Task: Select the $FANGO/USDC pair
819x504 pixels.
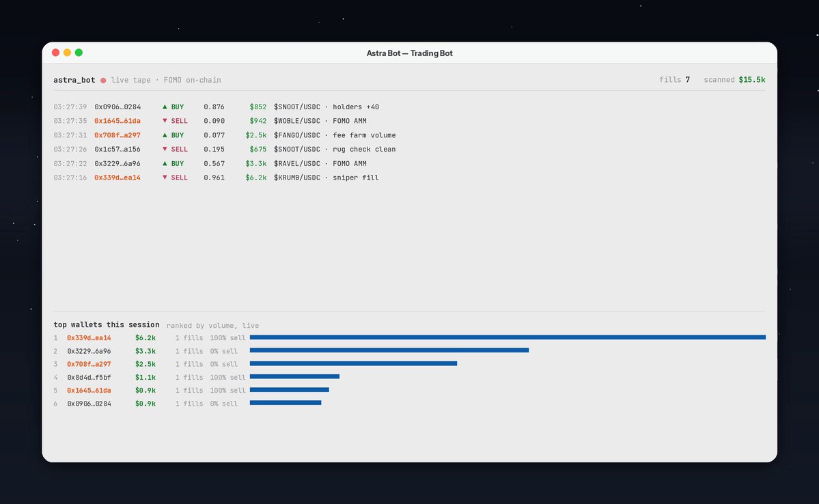Action: click(297, 135)
